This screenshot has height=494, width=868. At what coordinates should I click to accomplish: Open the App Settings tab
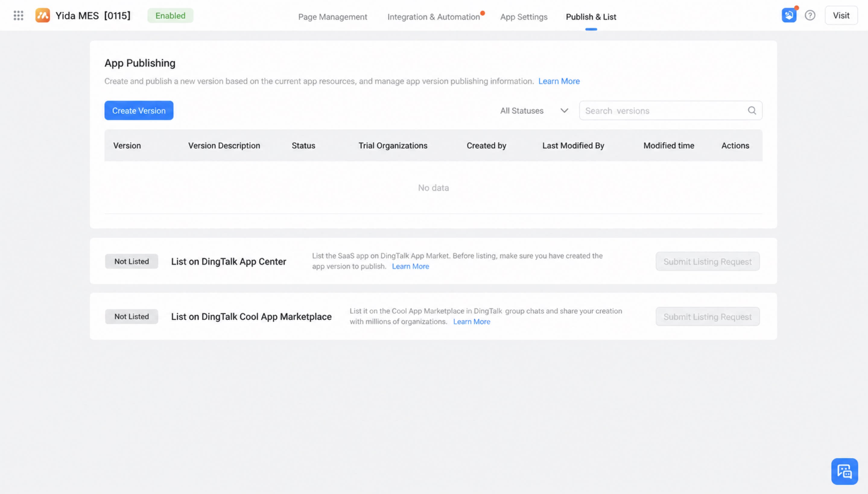(x=523, y=17)
